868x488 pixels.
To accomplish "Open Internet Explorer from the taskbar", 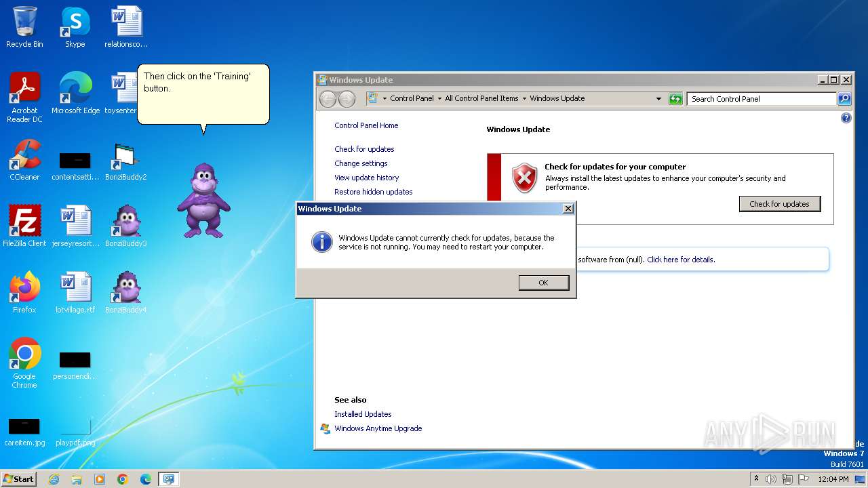I will pos(54,479).
